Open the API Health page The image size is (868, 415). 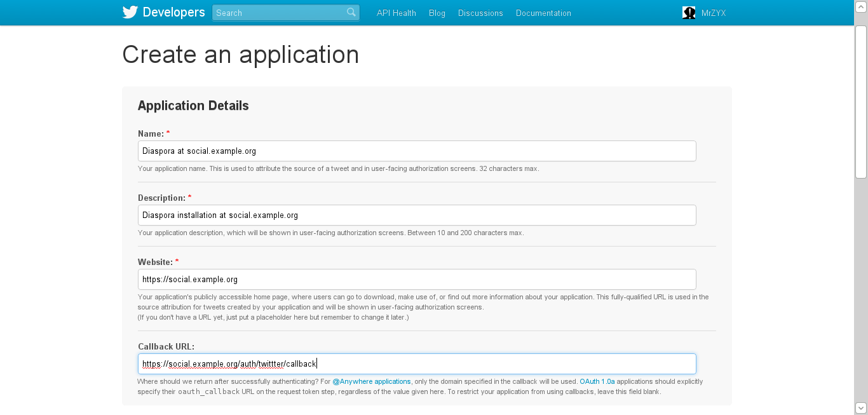point(397,13)
